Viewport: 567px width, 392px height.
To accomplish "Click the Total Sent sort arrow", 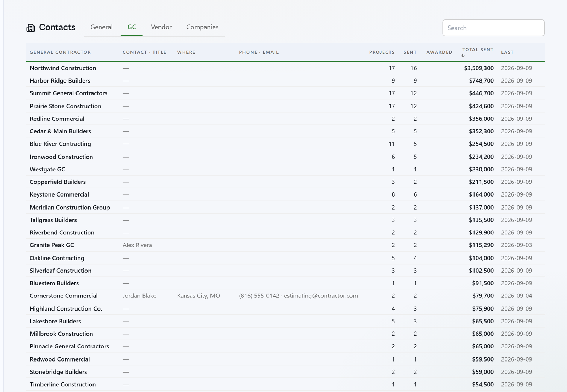I will 463,56.
